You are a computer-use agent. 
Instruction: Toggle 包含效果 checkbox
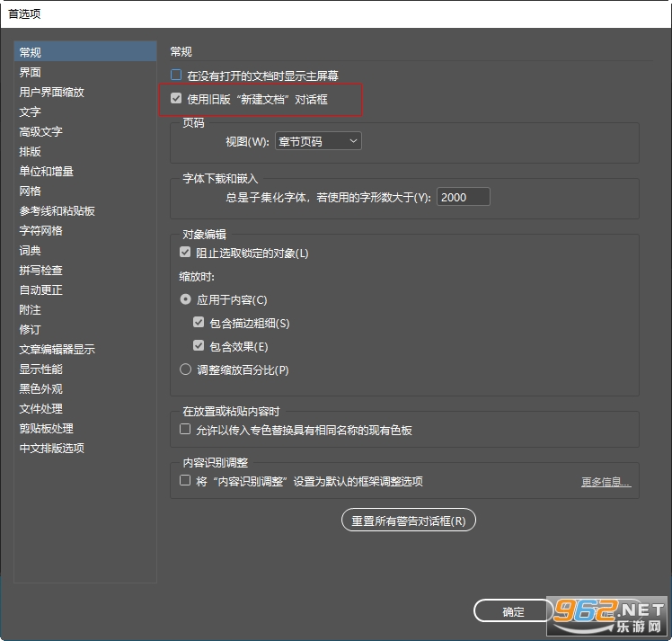[x=199, y=345]
